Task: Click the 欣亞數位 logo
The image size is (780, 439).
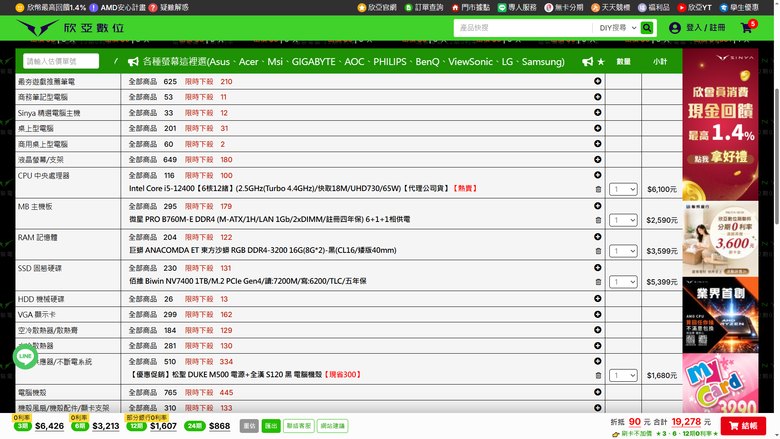Action: coord(70,28)
